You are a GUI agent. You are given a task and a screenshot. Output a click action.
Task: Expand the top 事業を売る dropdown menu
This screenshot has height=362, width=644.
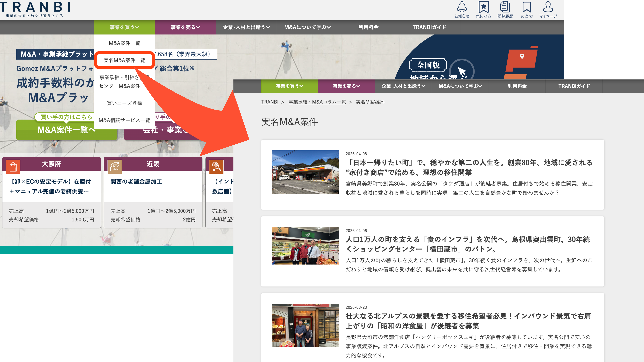pos(185,27)
